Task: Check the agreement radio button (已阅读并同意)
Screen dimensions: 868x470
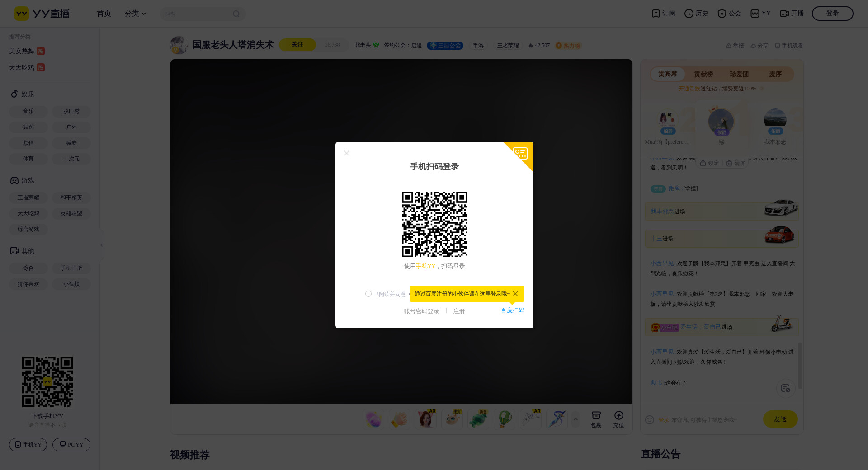Action: [x=368, y=294]
